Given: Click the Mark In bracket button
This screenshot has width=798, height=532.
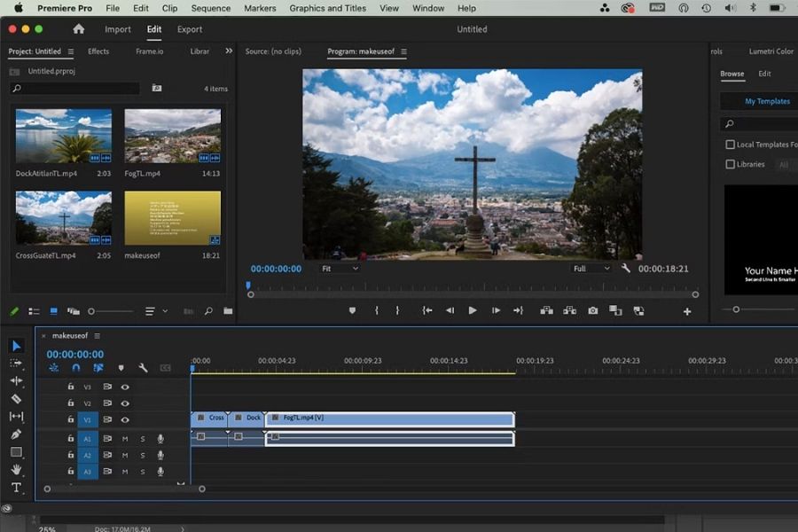Looking at the screenshot, I should coord(377,310).
